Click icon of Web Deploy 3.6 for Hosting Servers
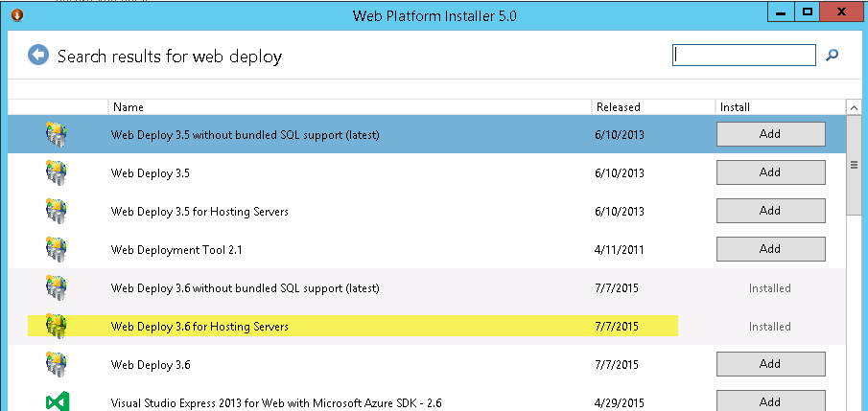868x411 pixels. (x=56, y=326)
